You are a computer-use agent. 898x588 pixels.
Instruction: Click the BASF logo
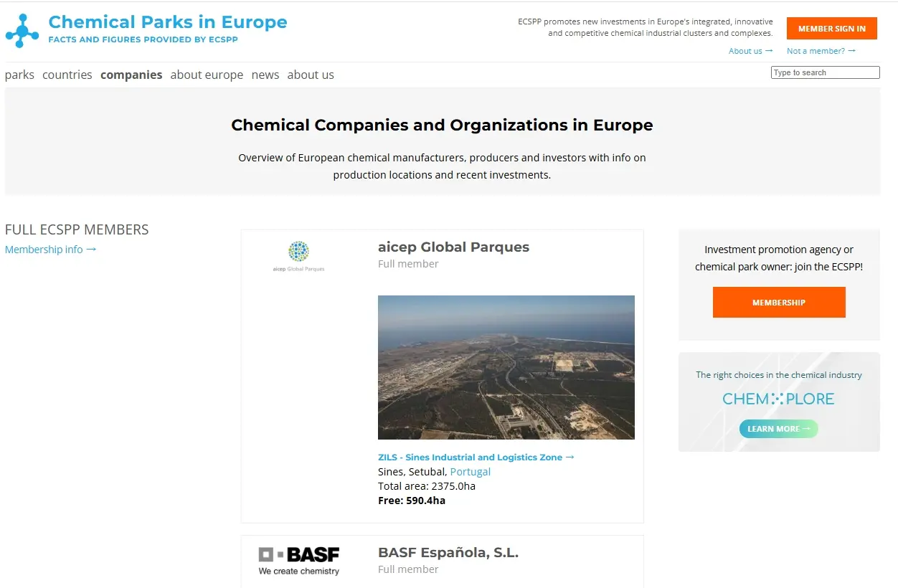(x=299, y=560)
